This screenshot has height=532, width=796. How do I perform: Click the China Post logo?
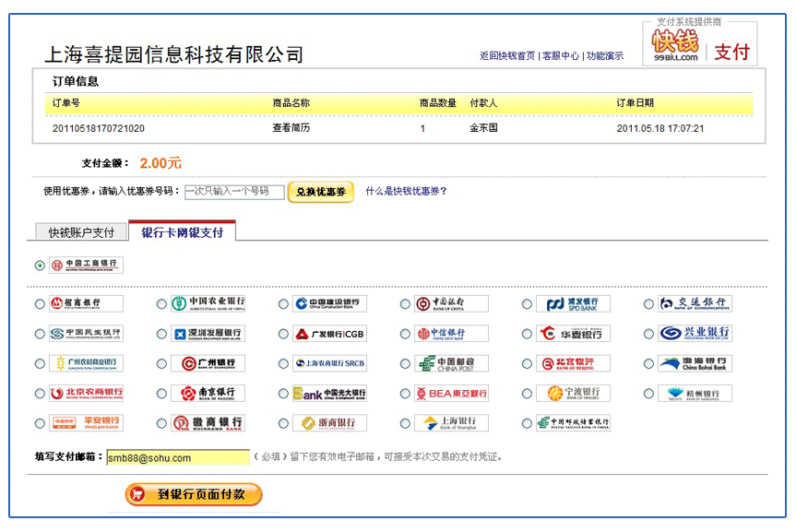point(451,364)
